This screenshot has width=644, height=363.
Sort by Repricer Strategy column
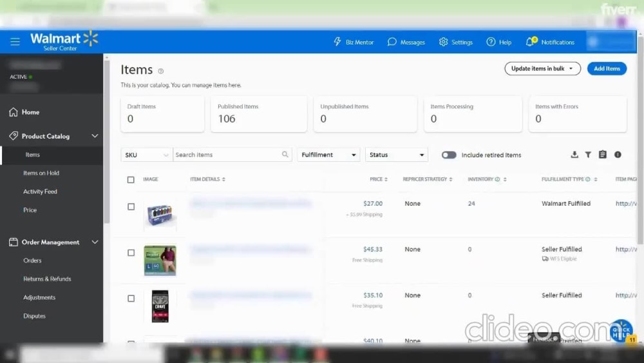click(451, 179)
